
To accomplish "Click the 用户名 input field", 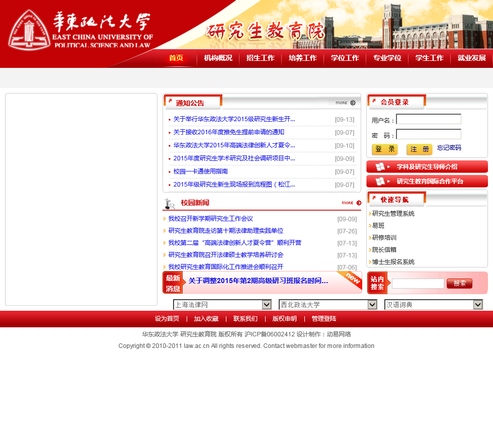I will point(429,119).
